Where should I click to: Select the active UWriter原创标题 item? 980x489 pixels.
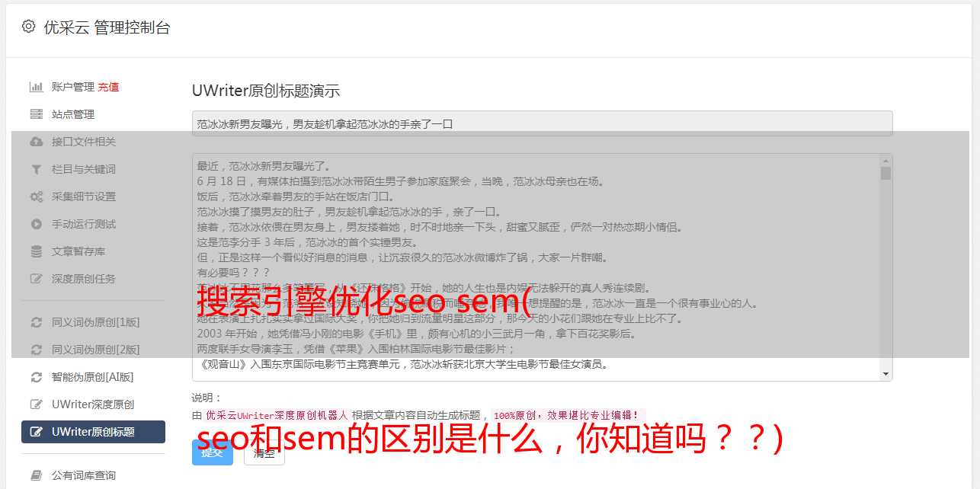click(93, 432)
